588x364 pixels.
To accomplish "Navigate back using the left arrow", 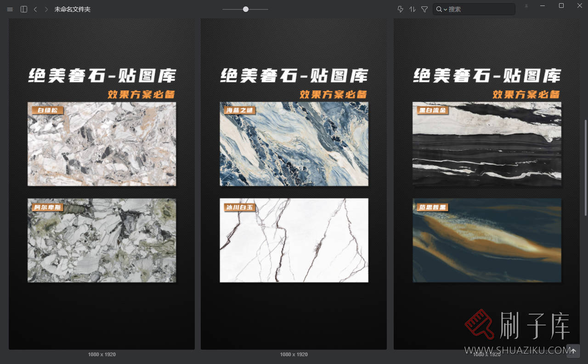I will (x=35, y=9).
